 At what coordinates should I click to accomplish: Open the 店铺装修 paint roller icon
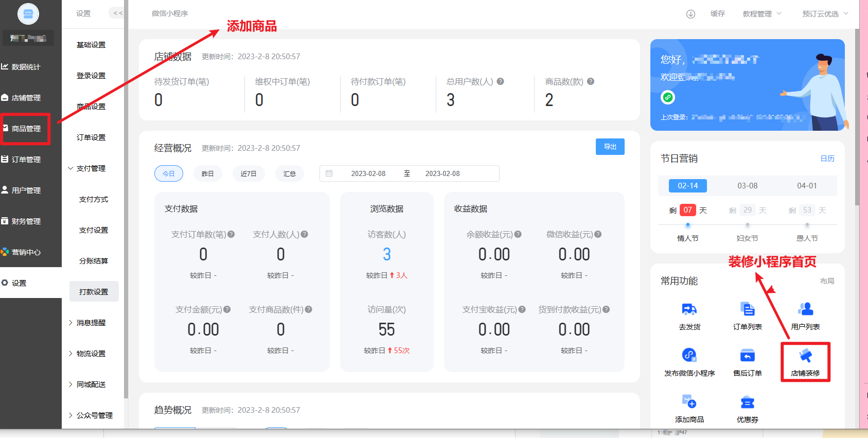pos(805,355)
